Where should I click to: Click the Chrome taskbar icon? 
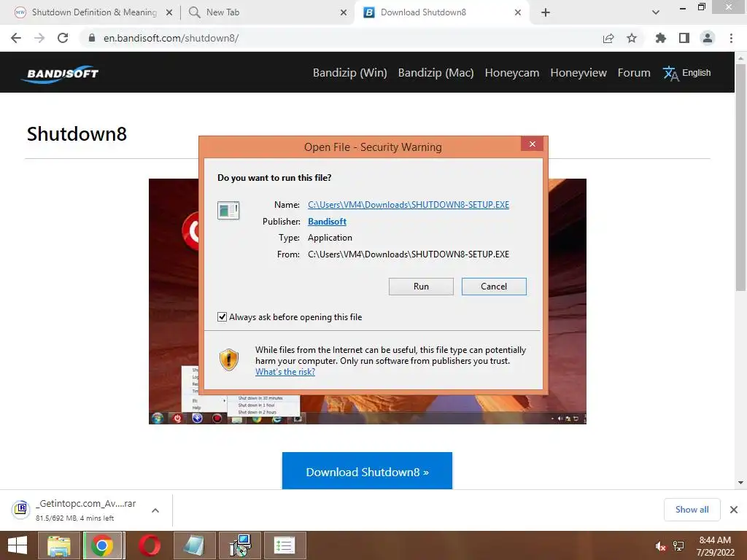[x=102, y=545]
